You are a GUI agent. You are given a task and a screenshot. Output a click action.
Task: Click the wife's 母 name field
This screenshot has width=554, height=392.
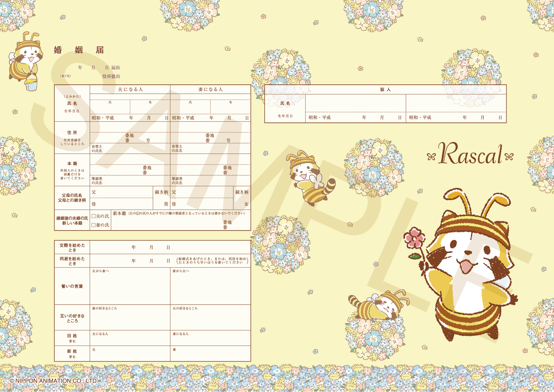point(202,204)
